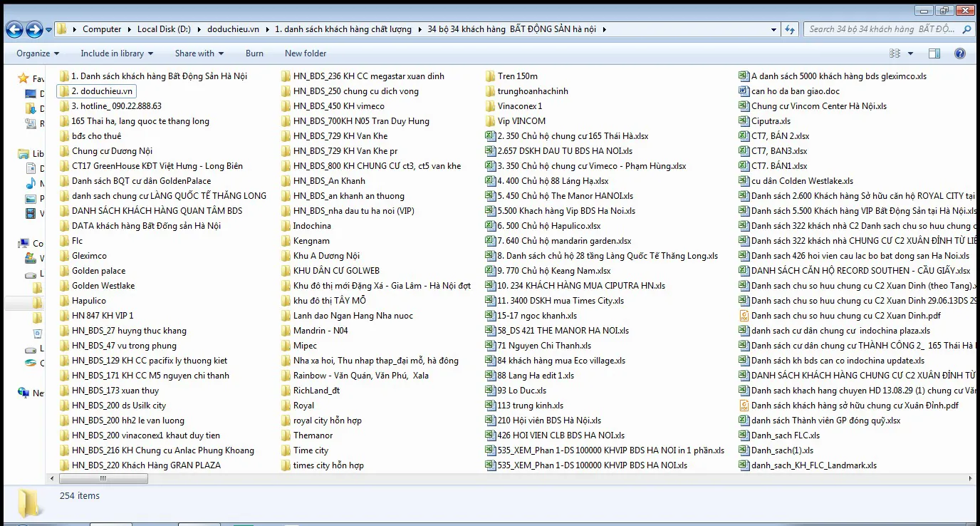Click the Computer breadcrumb segment
980x526 pixels.
102,29
